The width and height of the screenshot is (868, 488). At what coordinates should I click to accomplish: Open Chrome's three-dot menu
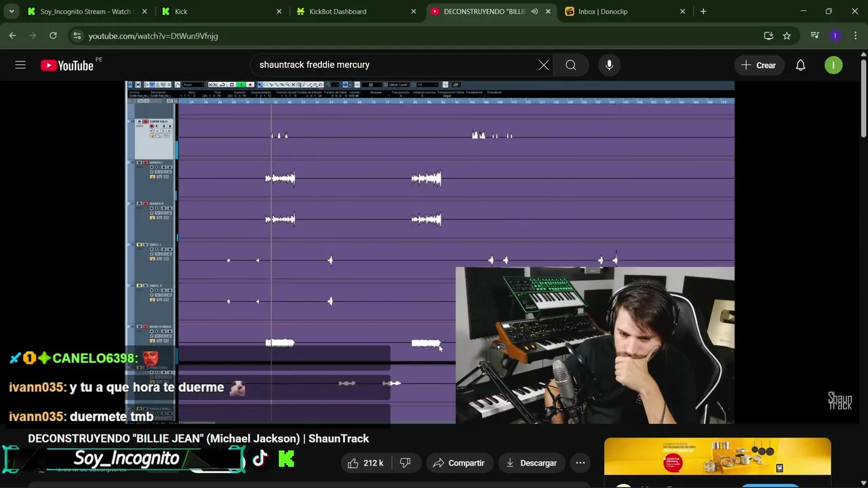click(855, 36)
